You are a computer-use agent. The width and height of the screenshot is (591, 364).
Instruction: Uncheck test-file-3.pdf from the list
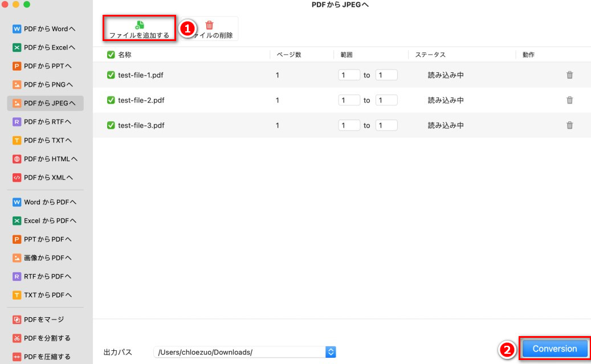click(x=110, y=125)
